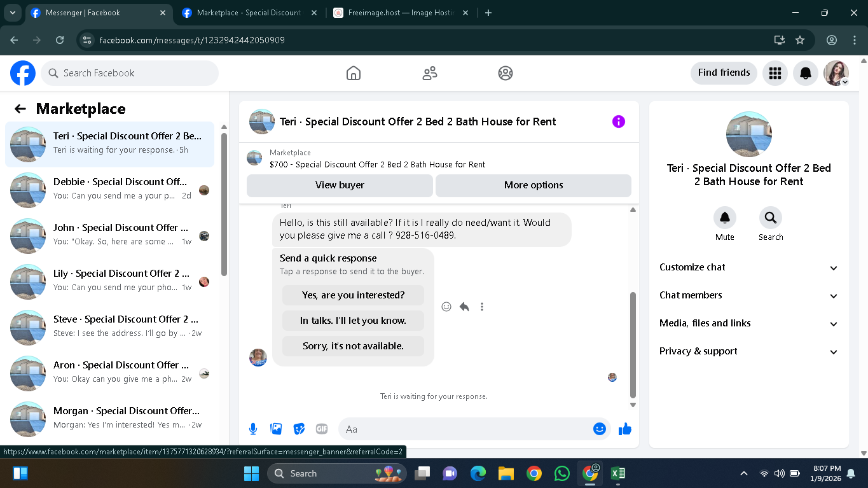Open WhatsApp from the taskbar
The height and width of the screenshot is (488, 868).
(x=562, y=473)
